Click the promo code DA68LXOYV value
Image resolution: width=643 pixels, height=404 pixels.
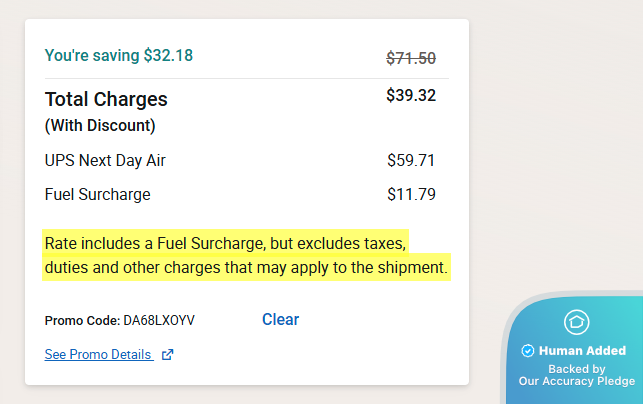tap(159, 321)
